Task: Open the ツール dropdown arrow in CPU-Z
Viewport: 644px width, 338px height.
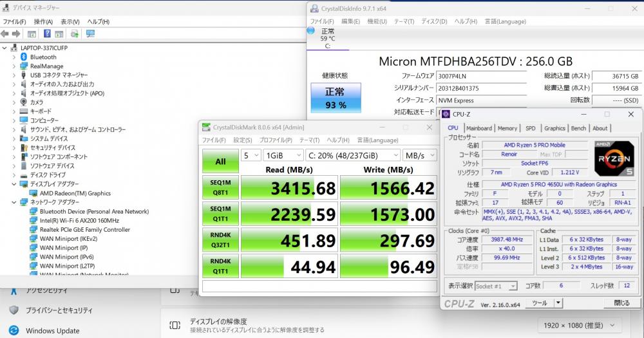Action: tap(558, 303)
